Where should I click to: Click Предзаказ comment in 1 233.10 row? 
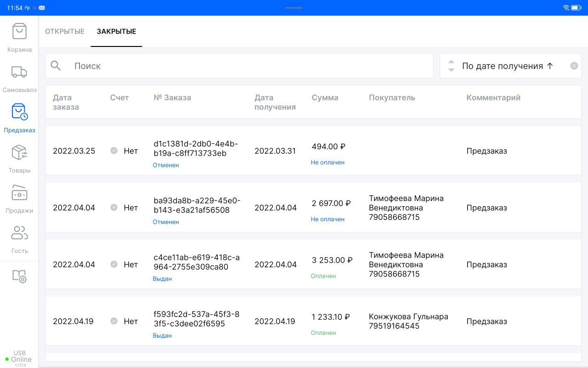486,321
